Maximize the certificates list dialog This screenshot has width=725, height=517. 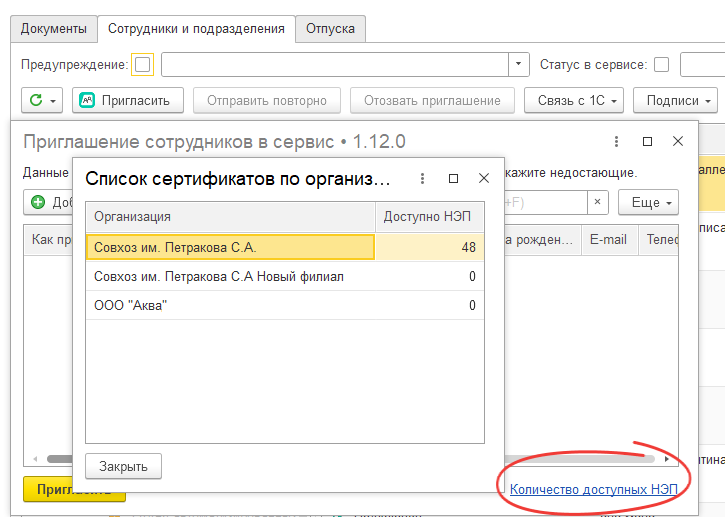453,178
